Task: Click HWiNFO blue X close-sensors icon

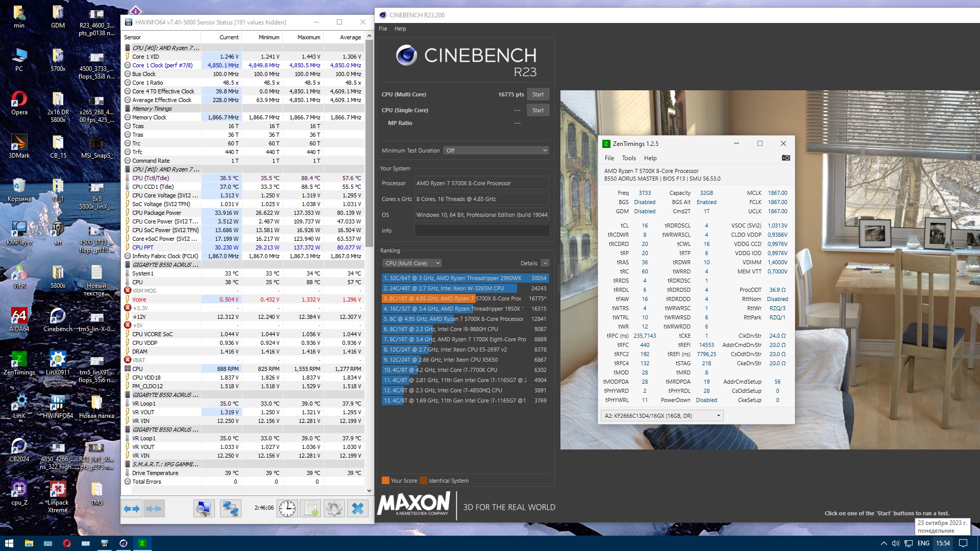Action: [x=358, y=509]
